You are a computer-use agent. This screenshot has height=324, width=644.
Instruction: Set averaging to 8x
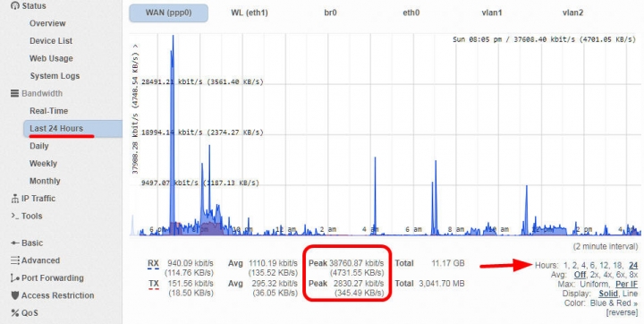tap(633, 275)
